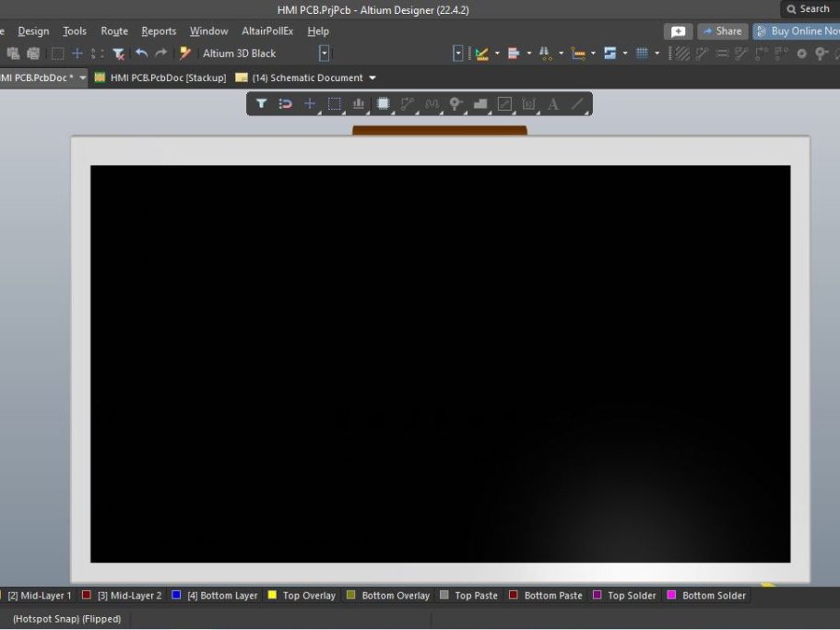Open the dropdown arrow beside Place Room icon
Viewport: 840px width, 630px height.
(x=625, y=53)
